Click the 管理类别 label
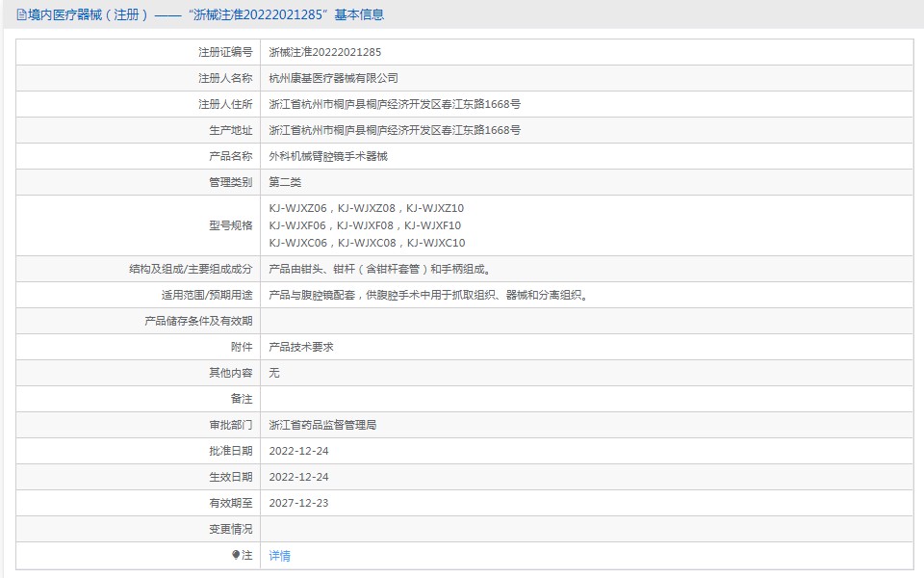Viewport: 924px width, 578px height. [x=230, y=182]
